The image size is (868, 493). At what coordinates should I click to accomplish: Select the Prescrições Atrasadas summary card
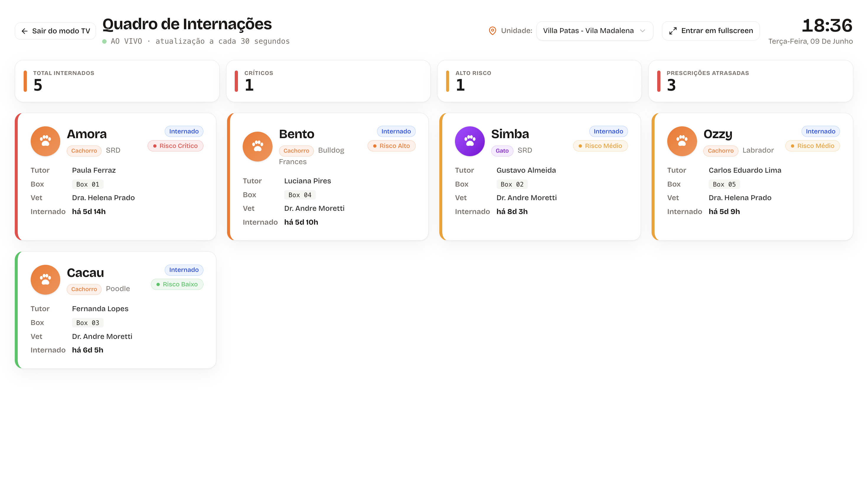[x=750, y=81]
